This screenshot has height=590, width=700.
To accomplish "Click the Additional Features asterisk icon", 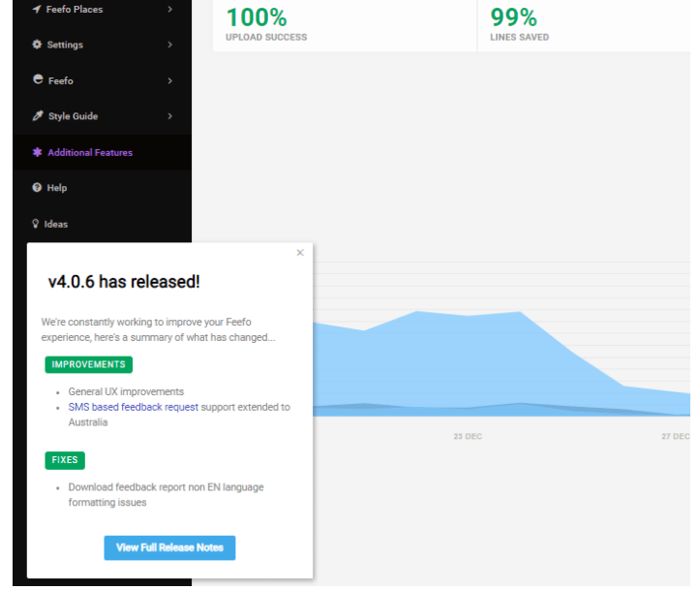I will tap(38, 152).
